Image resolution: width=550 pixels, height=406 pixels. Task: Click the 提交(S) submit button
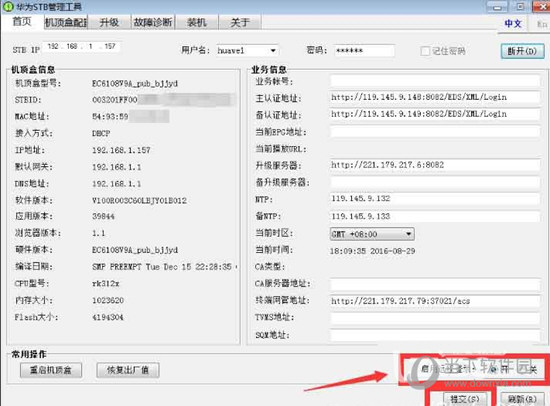click(465, 399)
